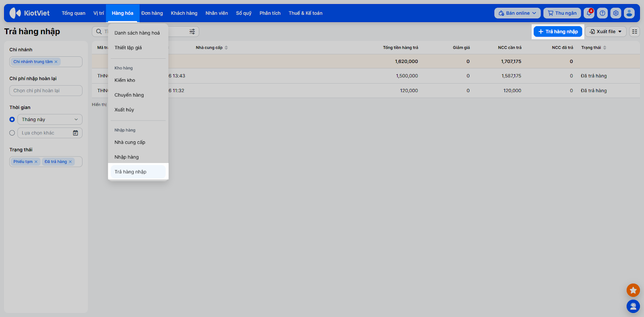Select the Lựa chọn khác radio button
The image size is (644, 317).
click(12, 133)
